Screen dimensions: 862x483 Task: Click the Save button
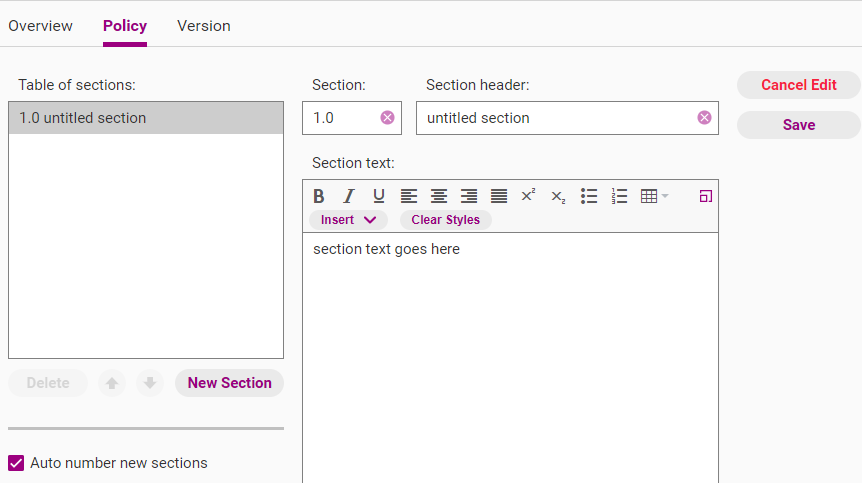point(799,125)
